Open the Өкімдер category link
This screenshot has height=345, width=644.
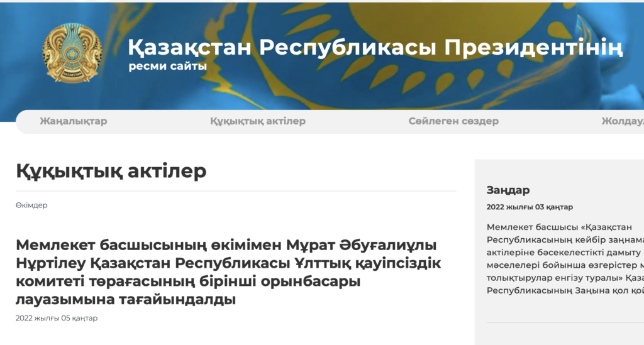pos(31,205)
